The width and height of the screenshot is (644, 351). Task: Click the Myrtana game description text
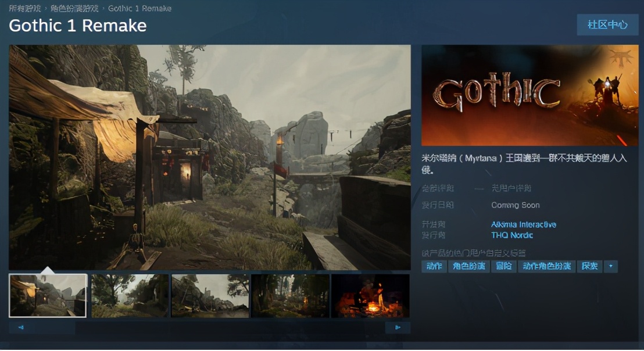[x=524, y=163]
